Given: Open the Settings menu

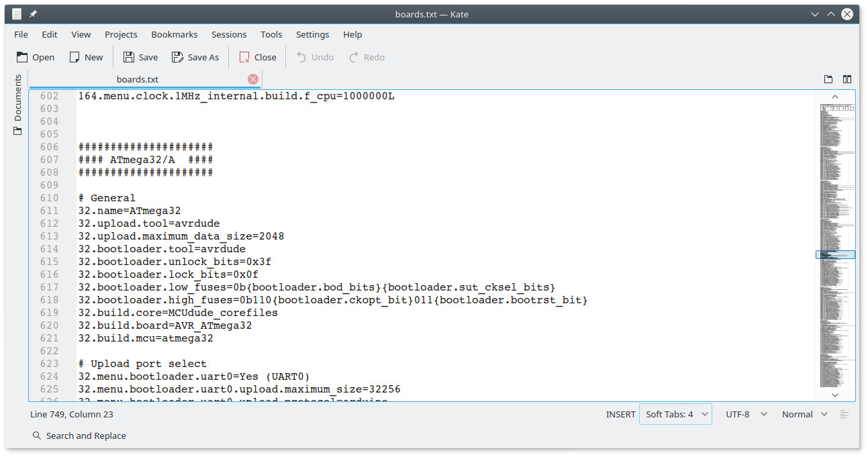Looking at the screenshot, I should (x=313, y=34).
